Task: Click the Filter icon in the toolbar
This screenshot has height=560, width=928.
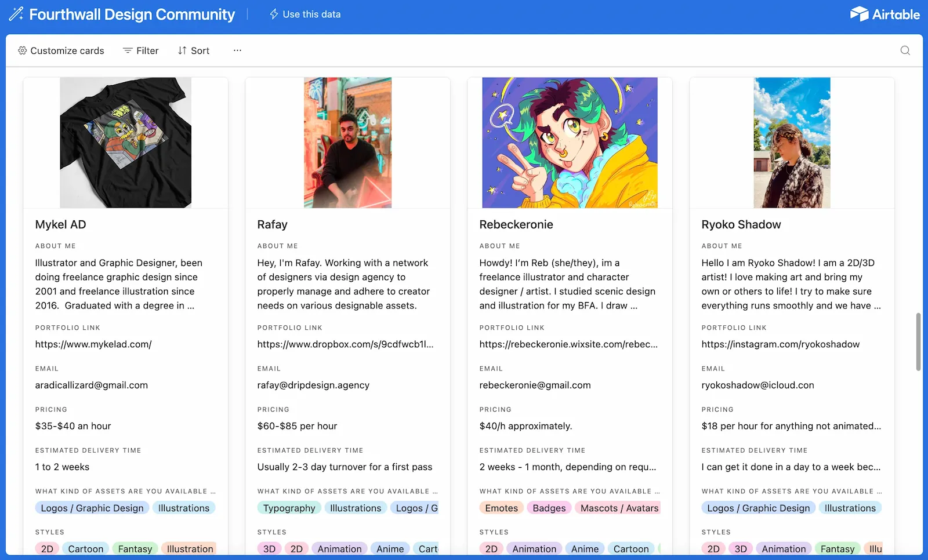Action: click(x=127, y=50)
